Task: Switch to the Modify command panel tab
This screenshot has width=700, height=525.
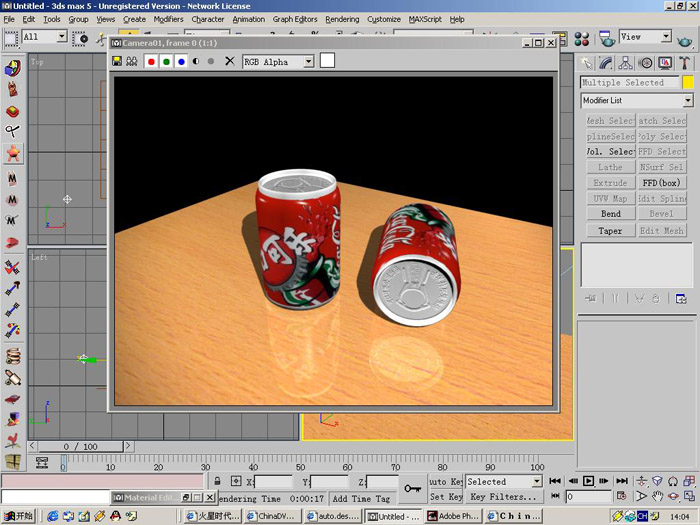Action: (605, 63)
